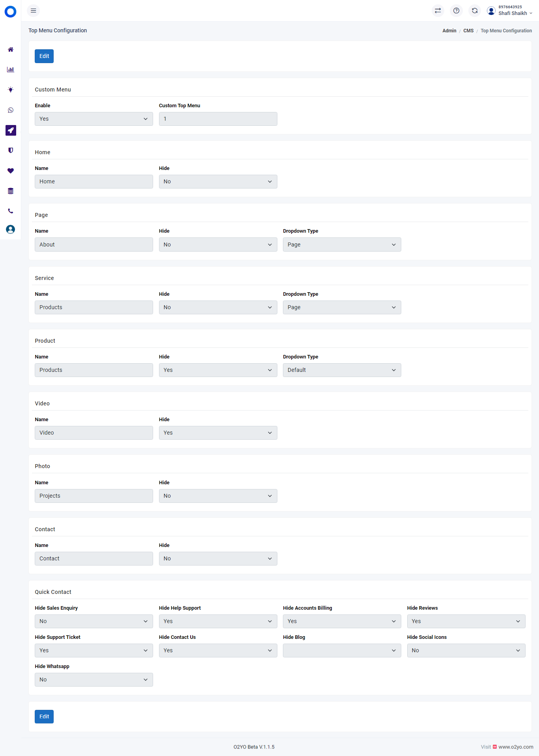The width and height of the screenshot is (539, 756).
Task: Open Product section Dropdown Type select
Action: click(342, 370)
